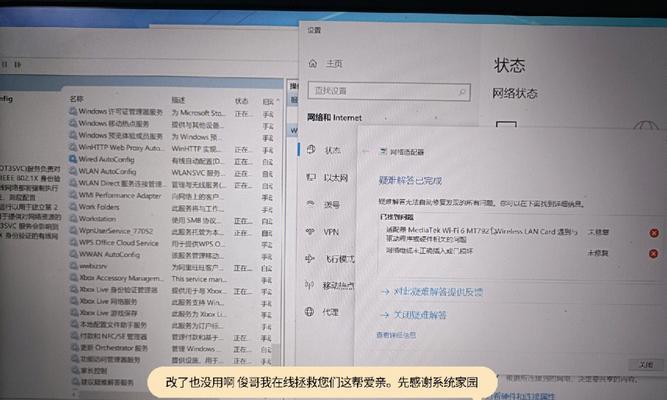
Task: Click the gear icon of Work Folders service
Action: [x=74, y=206]
